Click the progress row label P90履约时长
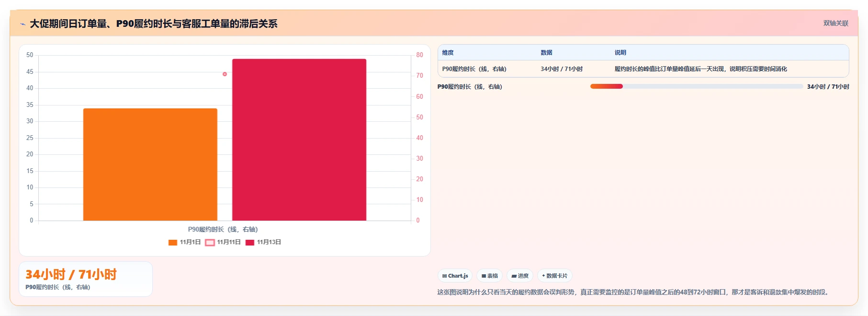 click(x=470, y=87)
